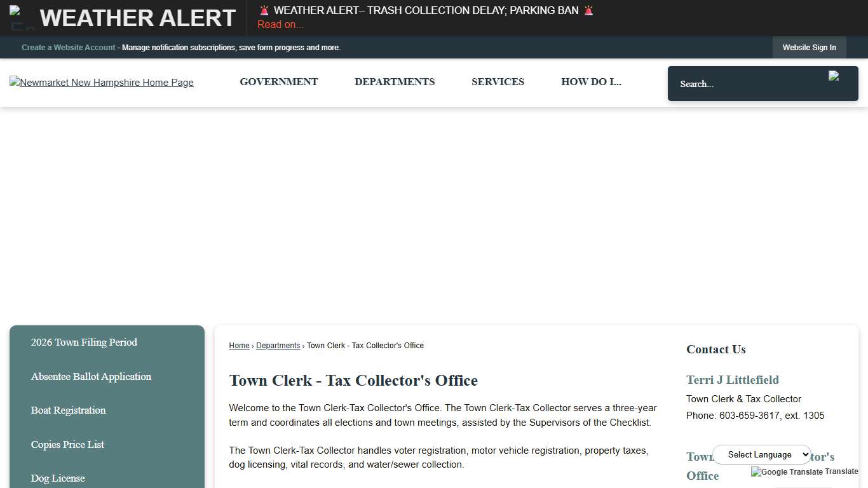Open the Absentee Ballot Application page
This screenshot has height=488, width=868.
[91, 376]
